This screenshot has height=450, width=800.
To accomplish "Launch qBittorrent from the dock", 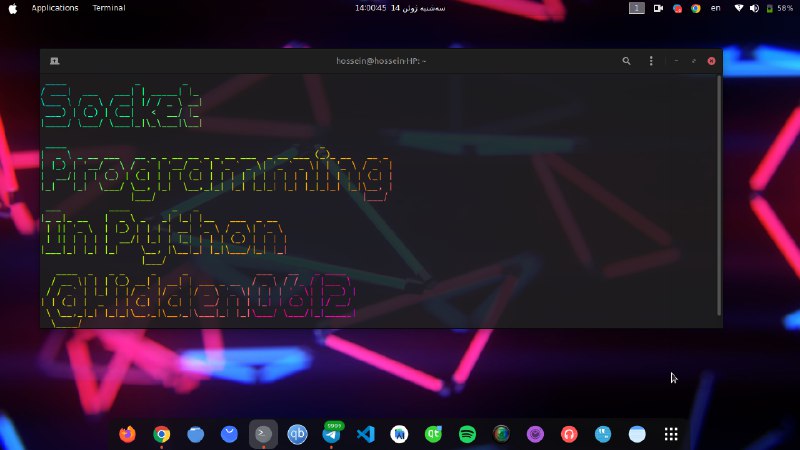I will tap(297, 434).
